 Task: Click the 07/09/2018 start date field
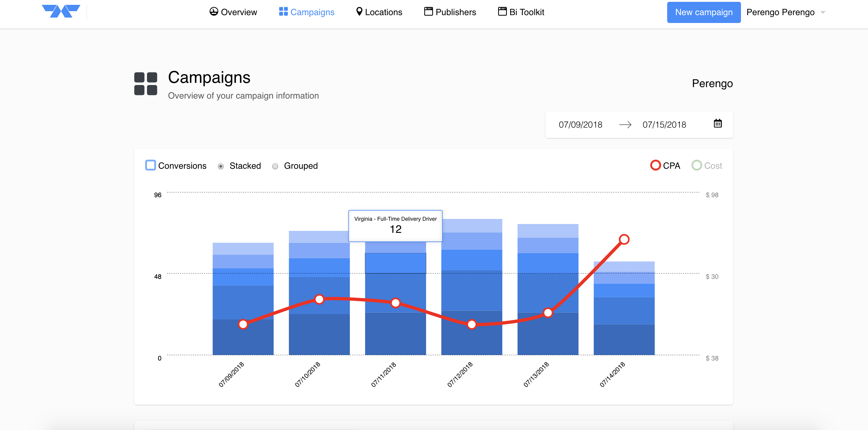pos(580,125)
